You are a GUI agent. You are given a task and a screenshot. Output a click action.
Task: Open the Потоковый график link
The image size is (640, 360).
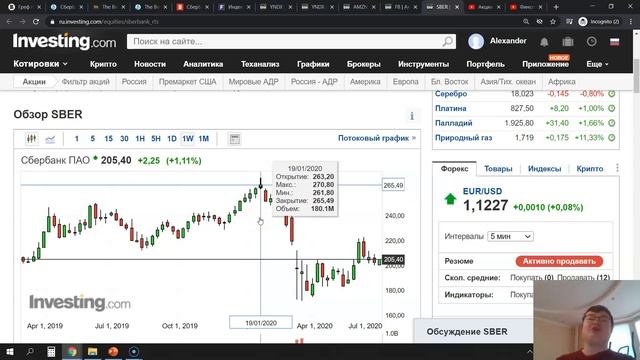click(x=377, y=138)
